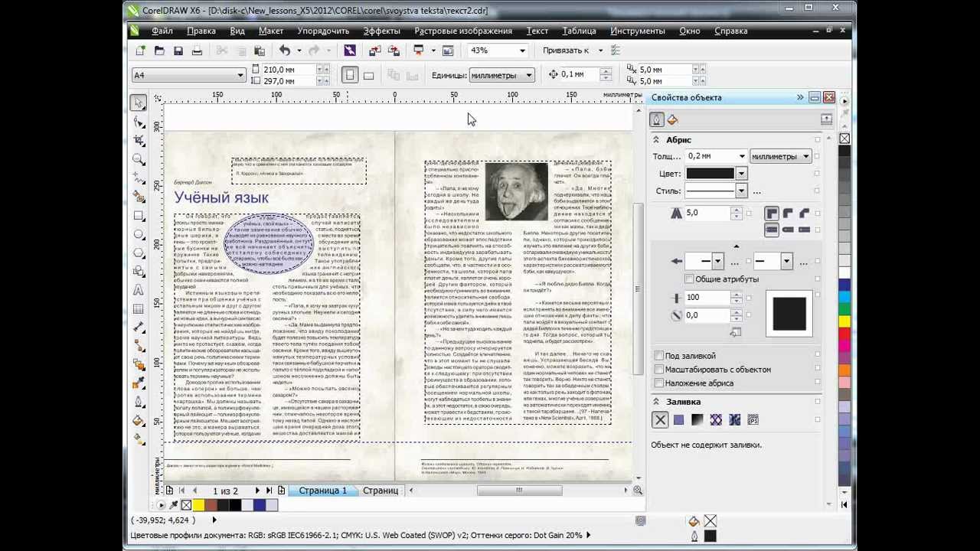Image resolution: width=980 pixels, height=551 pixels.
Task: Save the document with the floppy icon
Action: click(178, 51)
